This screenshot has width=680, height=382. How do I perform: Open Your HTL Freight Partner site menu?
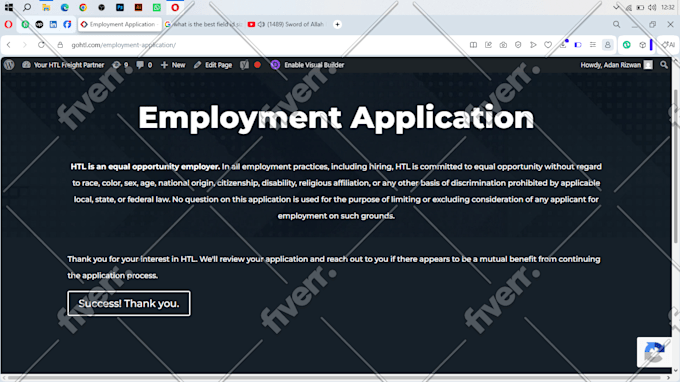click(63, 65)
